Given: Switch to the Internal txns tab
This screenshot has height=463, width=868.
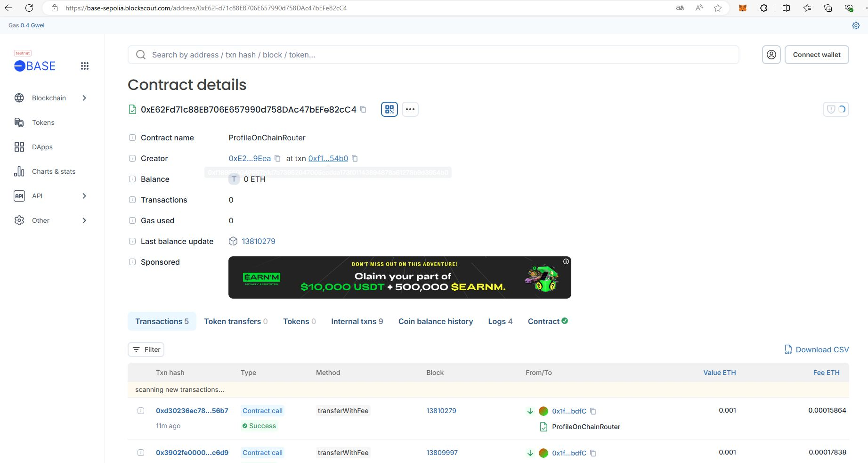Looking at the screenshot, I should [357, 321].
